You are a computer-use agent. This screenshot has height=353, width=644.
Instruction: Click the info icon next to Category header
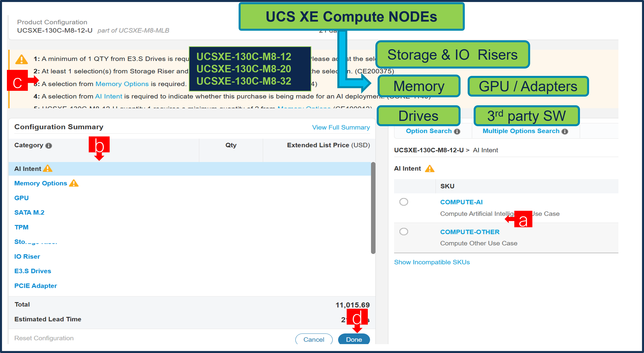click(48, 146)
